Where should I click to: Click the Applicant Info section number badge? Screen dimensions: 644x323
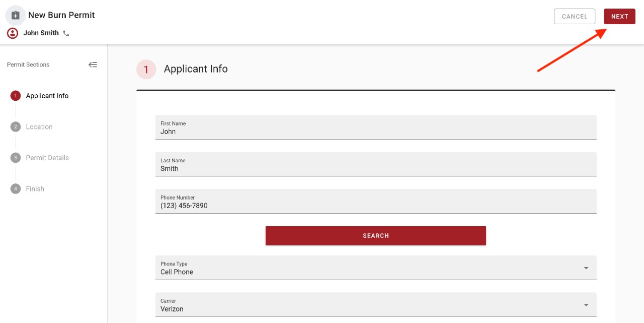pos(145,69)
